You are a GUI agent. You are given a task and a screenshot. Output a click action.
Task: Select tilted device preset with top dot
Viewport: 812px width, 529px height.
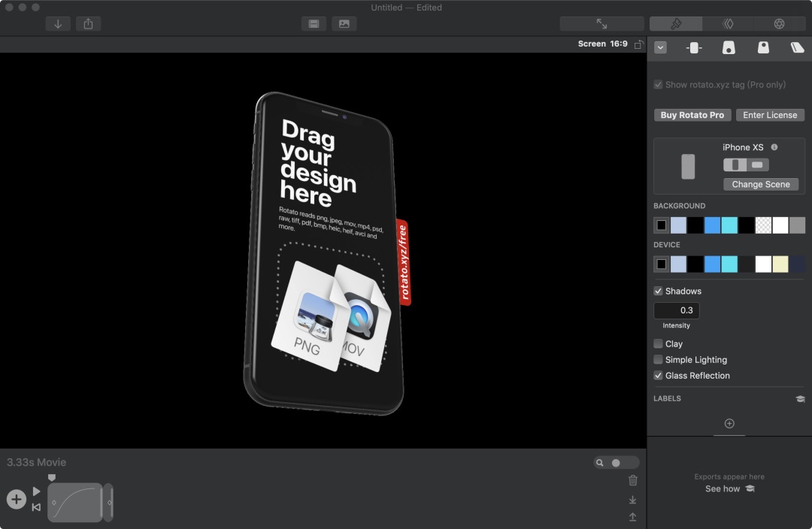pos(763,48)
